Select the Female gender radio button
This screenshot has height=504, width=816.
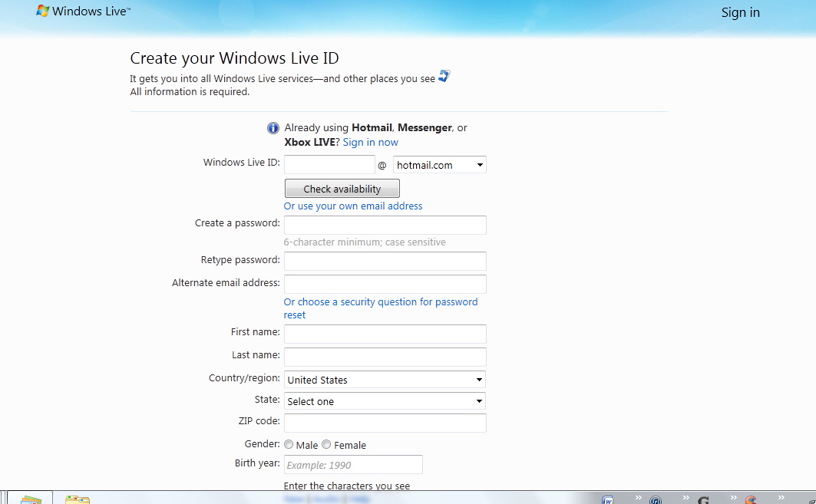(x=326, y=444)
